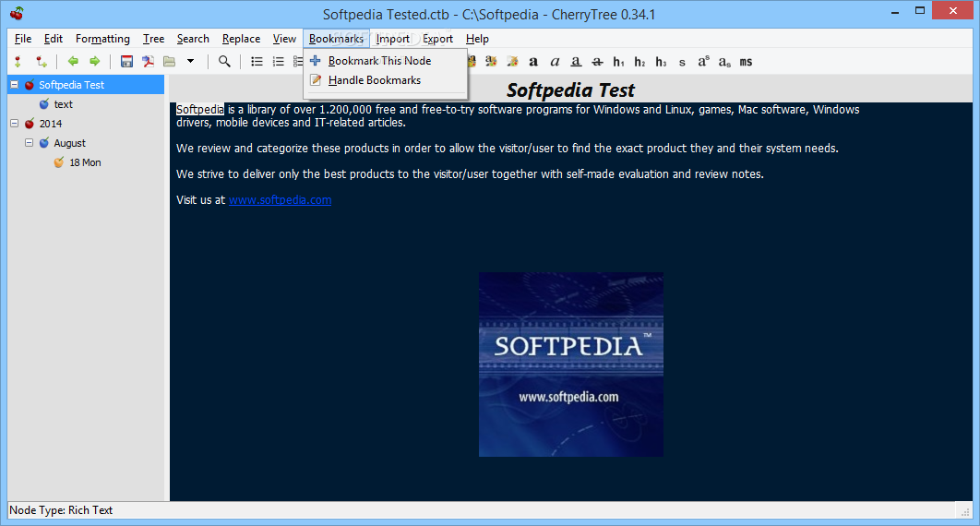Screen dimensions: 980x526
Task: Click the add node toolbar icon
Action: [x=18, y=61]
